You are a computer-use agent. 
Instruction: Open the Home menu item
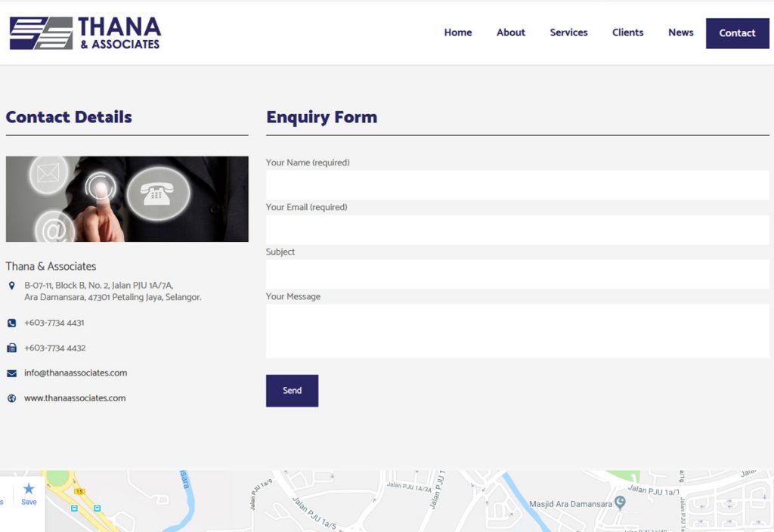click(457, 32)
